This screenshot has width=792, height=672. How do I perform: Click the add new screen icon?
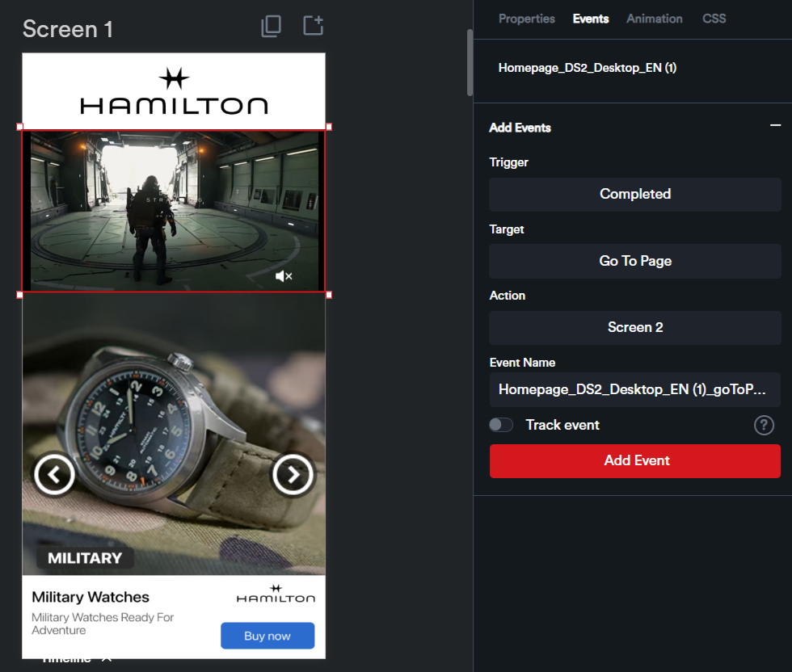[x=313, y=26]
